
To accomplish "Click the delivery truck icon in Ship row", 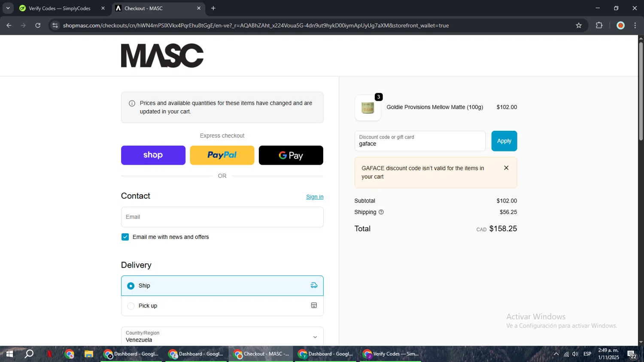I will (314, 286).
